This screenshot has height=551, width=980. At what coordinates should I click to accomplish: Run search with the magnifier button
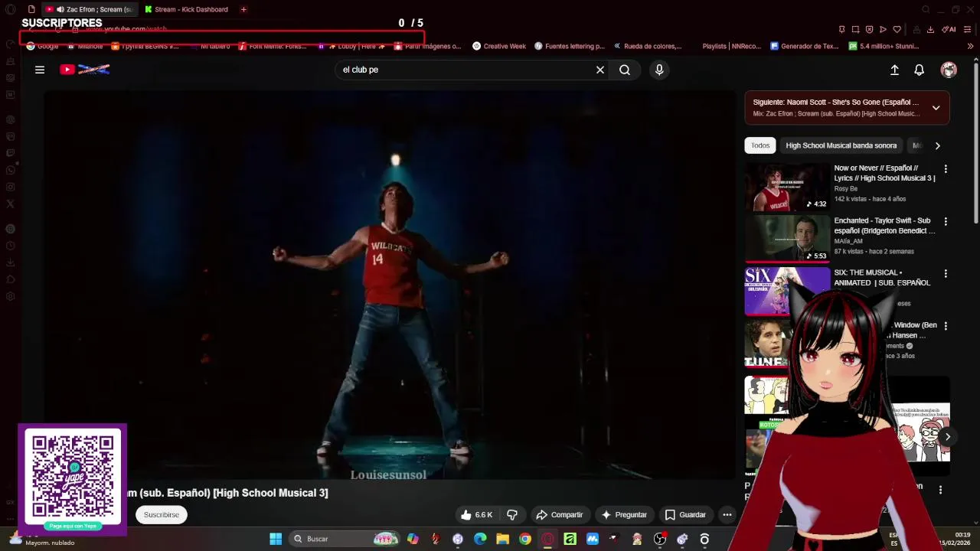pyautogui.click(x=625, y=70)
